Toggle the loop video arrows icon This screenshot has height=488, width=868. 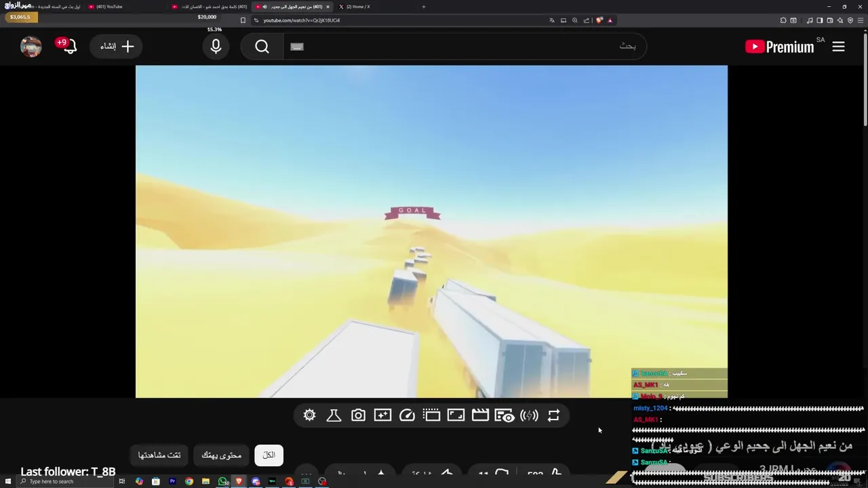tap(553, 415)
